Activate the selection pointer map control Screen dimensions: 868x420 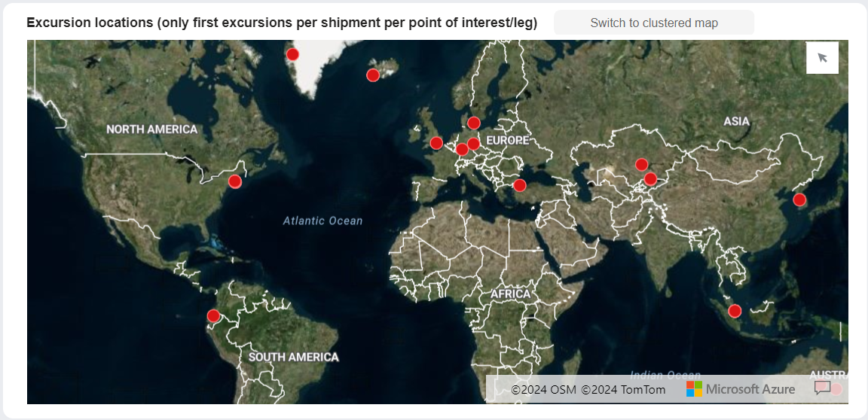(822, 57)
